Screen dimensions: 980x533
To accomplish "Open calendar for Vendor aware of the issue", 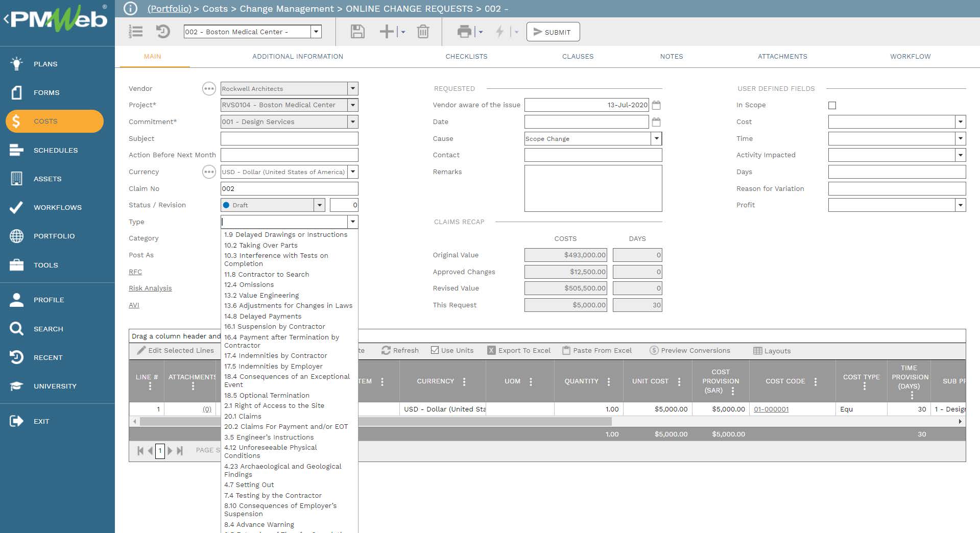I will 656,105.
